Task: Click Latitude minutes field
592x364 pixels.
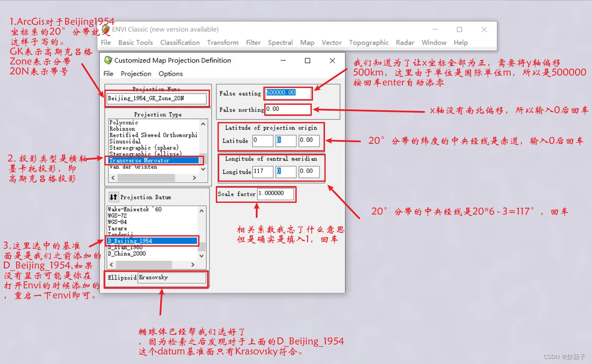Action: coord(286,140)
